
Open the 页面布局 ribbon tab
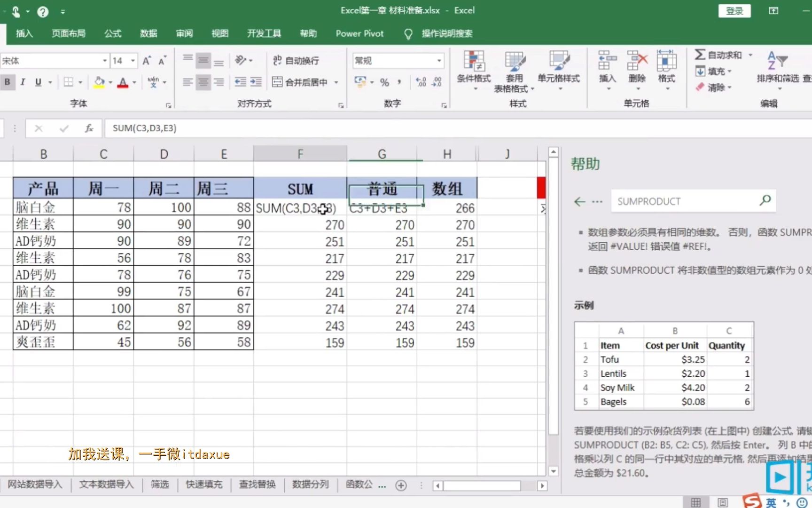[x=69, y=33]
